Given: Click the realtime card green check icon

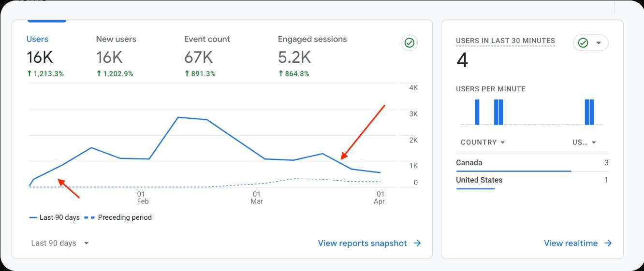Looking at the screenshot, I should (x=583, y=43).
